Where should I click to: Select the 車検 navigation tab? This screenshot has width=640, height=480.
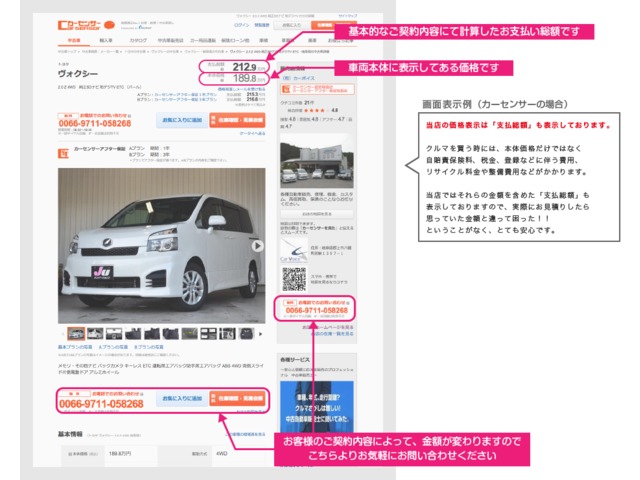[264, 40]
